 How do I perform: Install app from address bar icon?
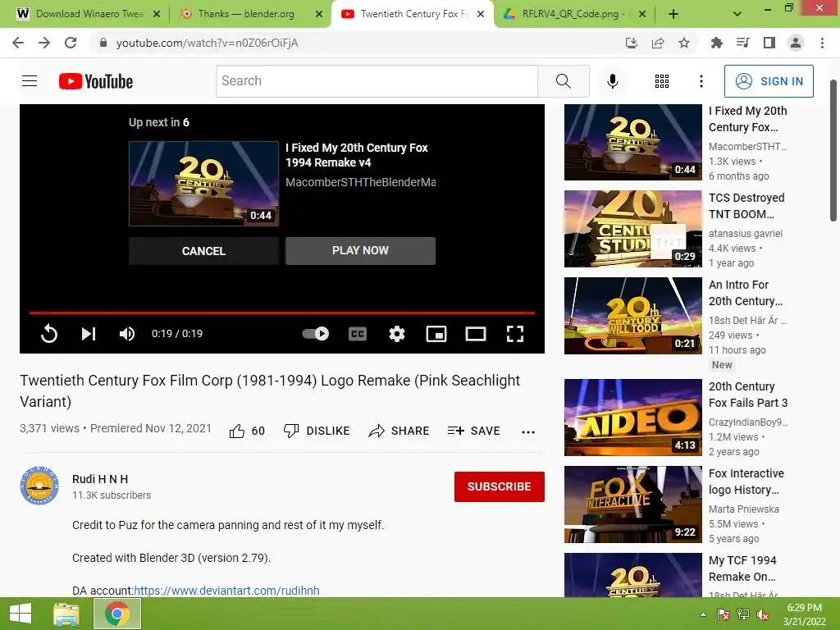point(632,43)
